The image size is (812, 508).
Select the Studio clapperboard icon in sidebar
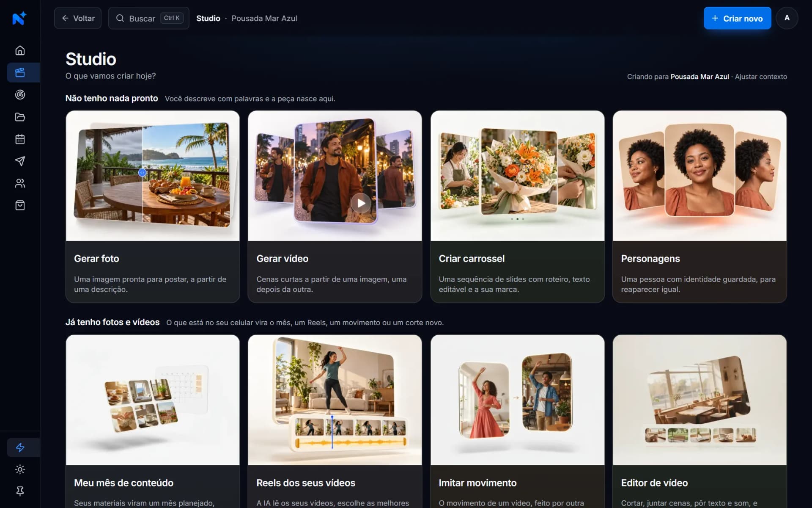click(20, 72)
